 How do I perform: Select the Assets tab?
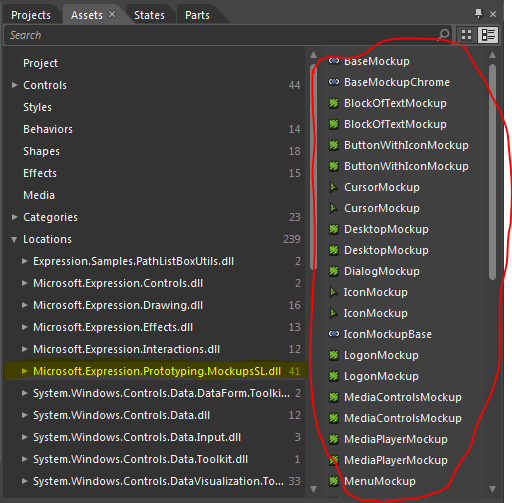coord(87,15)
